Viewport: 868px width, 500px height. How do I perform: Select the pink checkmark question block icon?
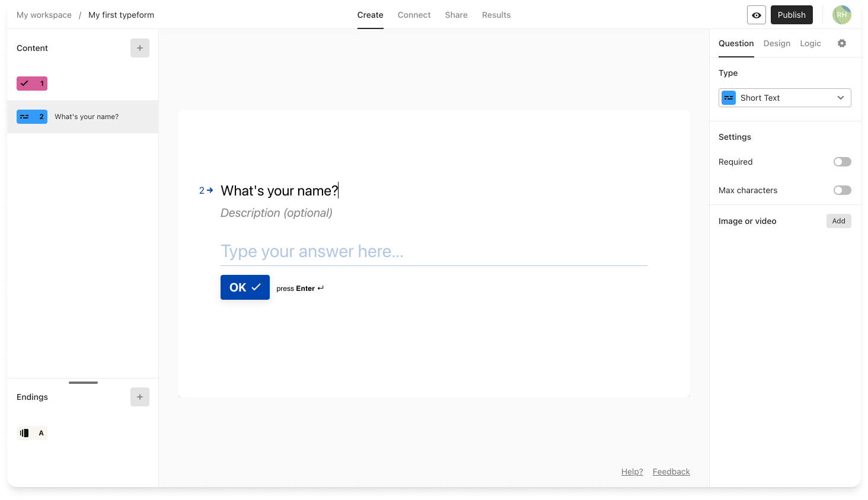(31, 84)
